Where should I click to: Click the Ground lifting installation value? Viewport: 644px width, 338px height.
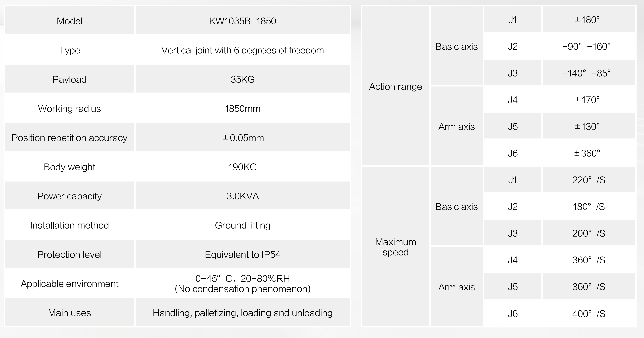(x=243, y=225)
